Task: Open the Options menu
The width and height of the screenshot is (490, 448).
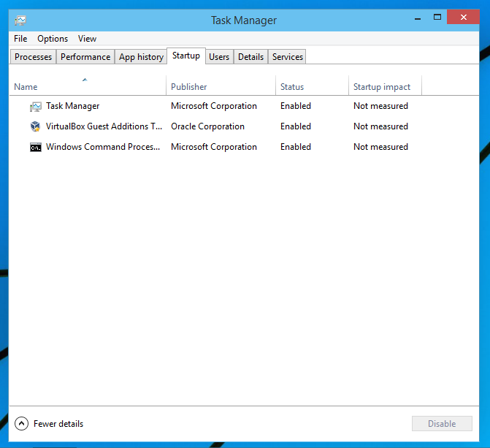Action: coord(53,39)
